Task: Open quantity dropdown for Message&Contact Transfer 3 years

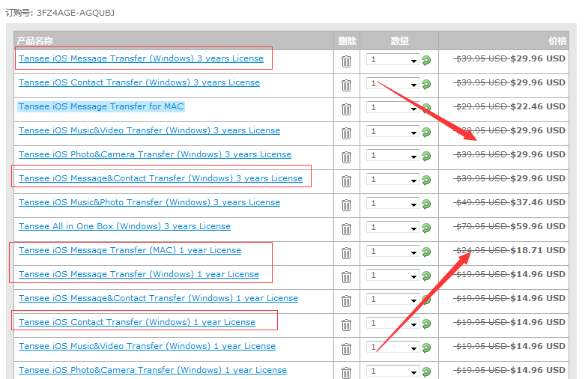Action: click(392, 179)
